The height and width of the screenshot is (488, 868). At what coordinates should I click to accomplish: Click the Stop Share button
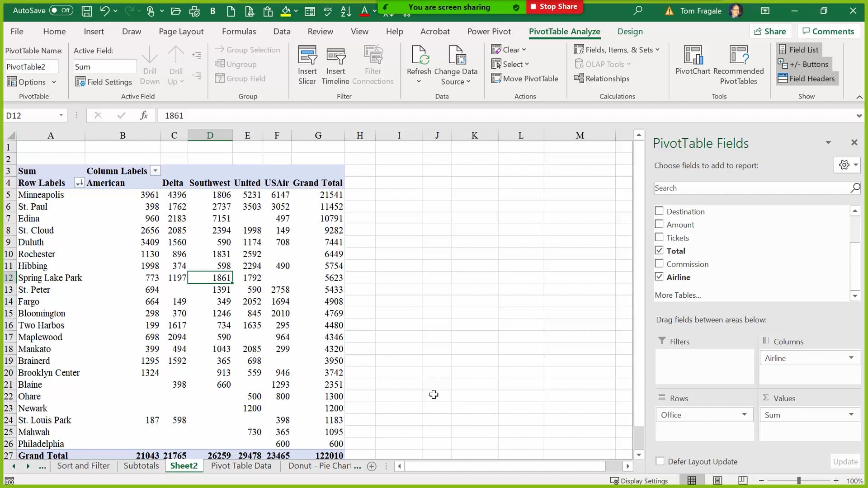click(554, 7)
